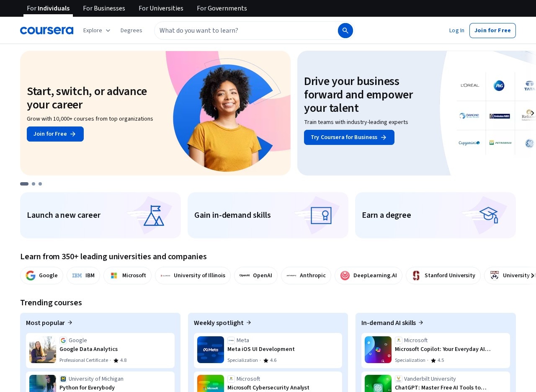Select the IBM partner logo

[77, 275]
